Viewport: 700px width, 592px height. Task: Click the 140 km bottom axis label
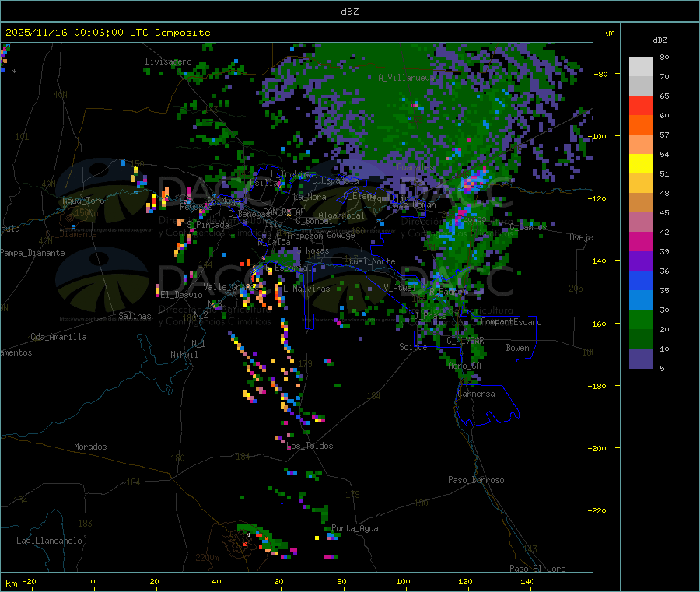click(x=527, y=581)
